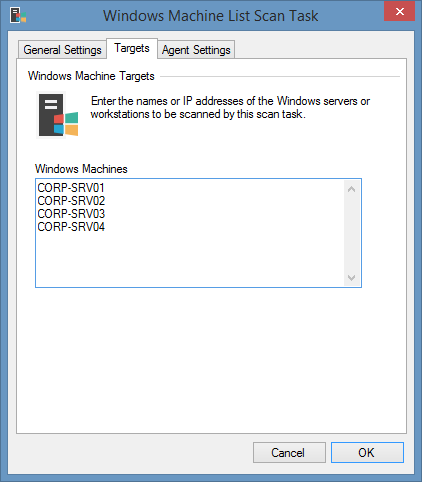The height and width of the screenshot is (482, 422).
Task: Switch to the General Settings tab
Action: click(x=62, y=50)
